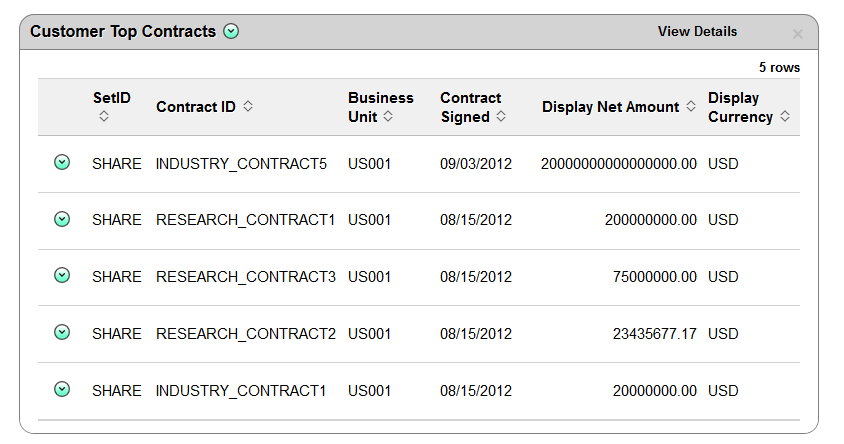
Task: Open actions icon for RESEARCH_CONTRACT3 row
Action: pos(62,275)
